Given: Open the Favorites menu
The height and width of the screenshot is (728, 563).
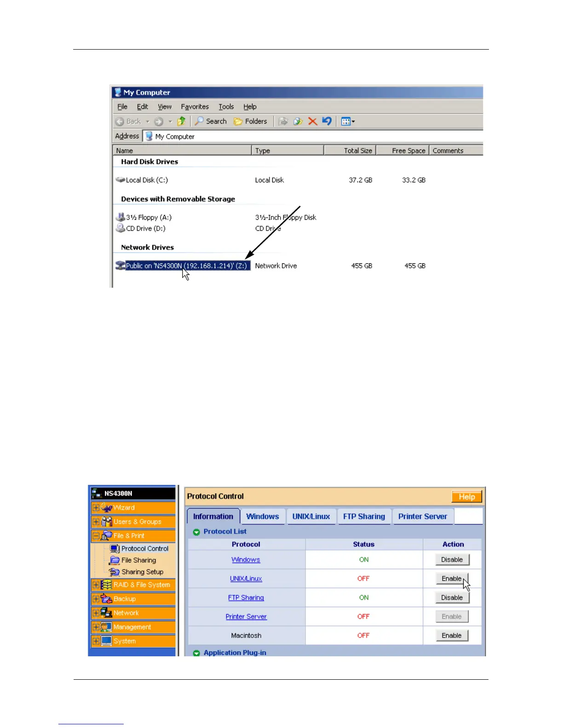Looking at the screenshot, I should click(195, 107).
